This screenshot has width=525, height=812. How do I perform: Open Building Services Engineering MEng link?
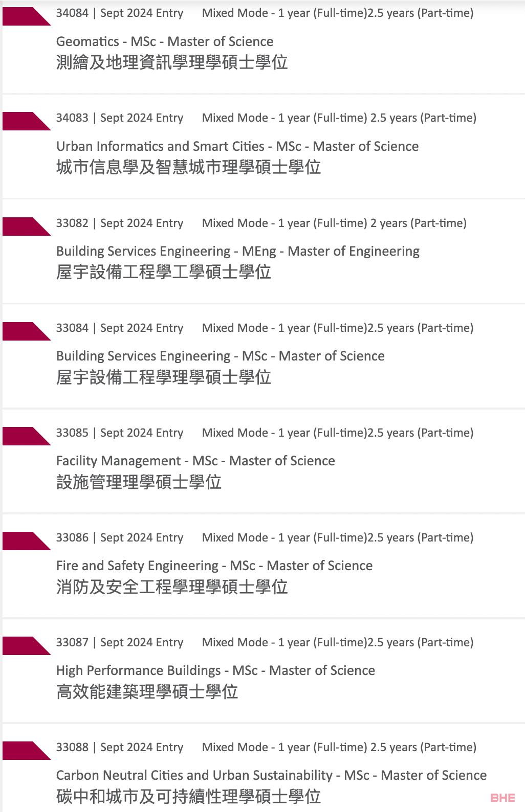tap(238, 252)
